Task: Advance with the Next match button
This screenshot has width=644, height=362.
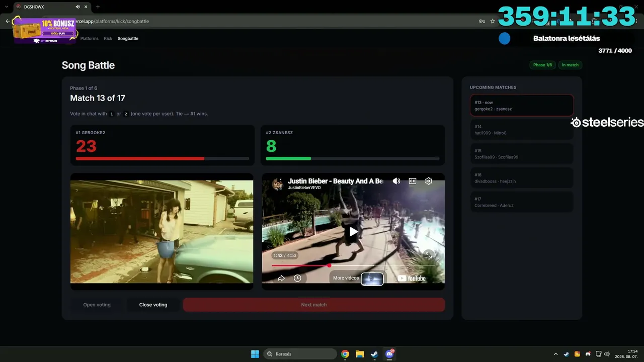Action: [x=314, y=305]
